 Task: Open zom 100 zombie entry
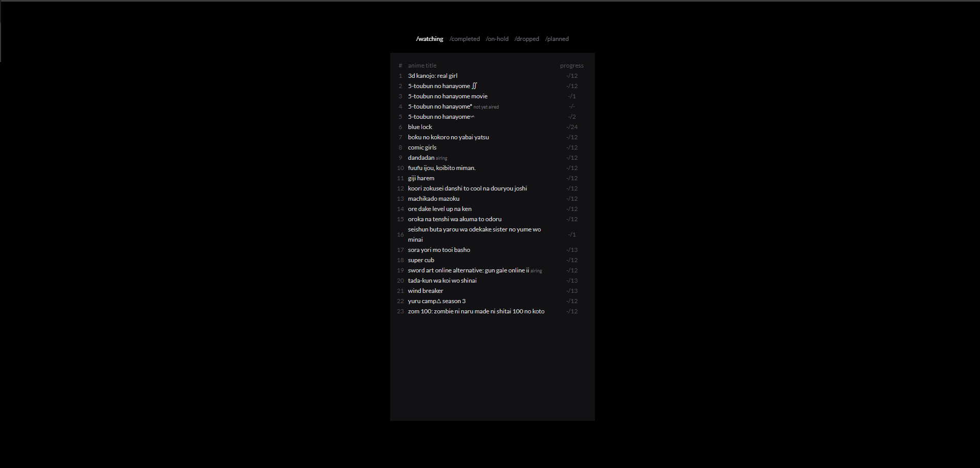[x=476, y=311]
